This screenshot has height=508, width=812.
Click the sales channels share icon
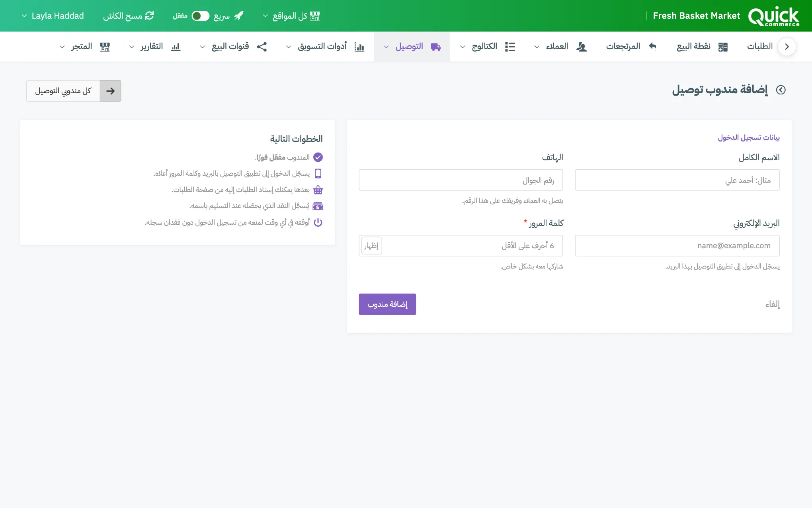(x=262, y=47)
